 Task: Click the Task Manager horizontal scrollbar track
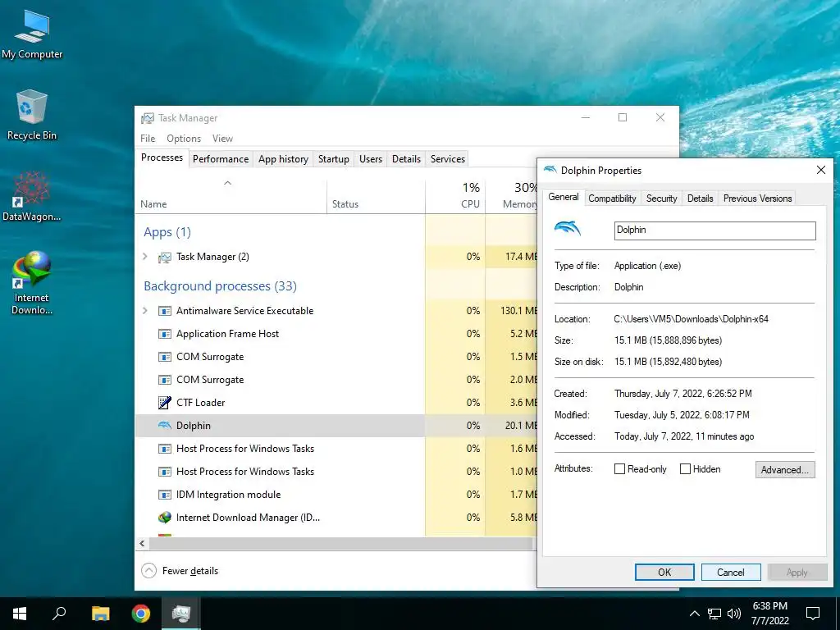[x=341, y=543]
